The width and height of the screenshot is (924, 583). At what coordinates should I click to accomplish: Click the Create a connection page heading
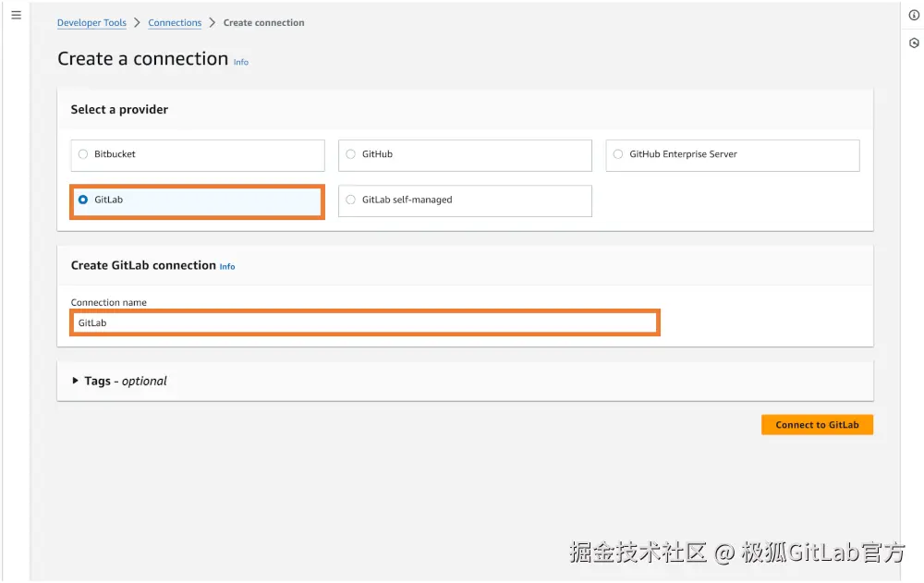[x=142, y=59]
